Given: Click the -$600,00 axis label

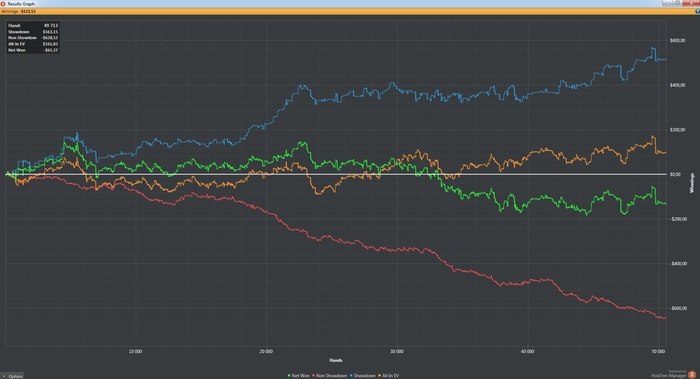Looking at the screenshot, I should pos(678,308).
